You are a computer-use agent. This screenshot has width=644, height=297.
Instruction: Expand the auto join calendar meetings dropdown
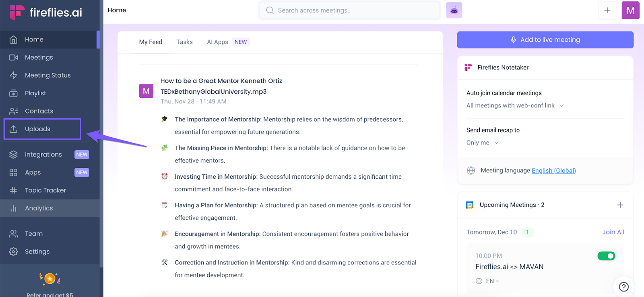[x=515, y=105]
